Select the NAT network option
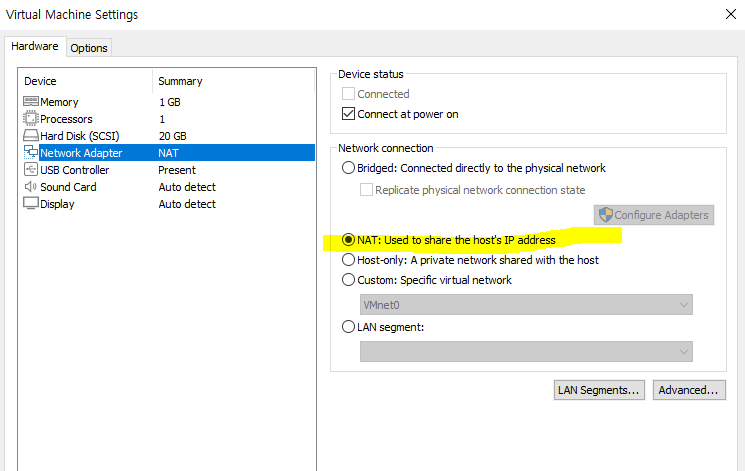 (348, 240)
